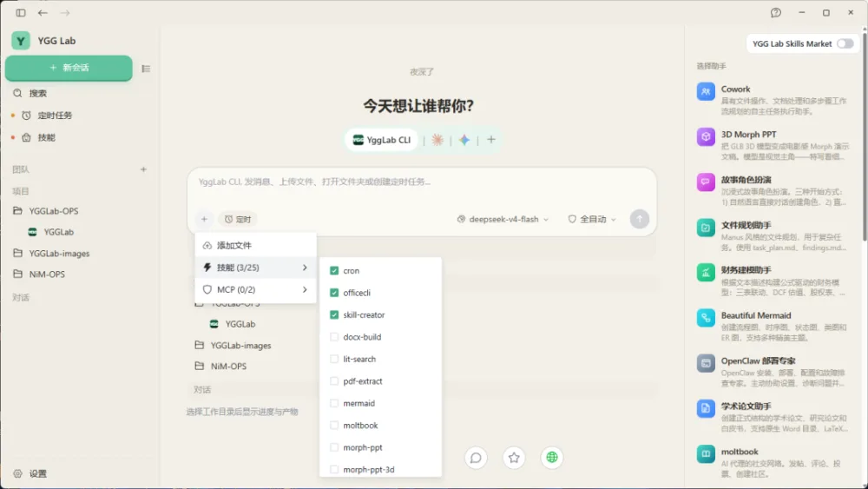
Task: Open the help feedback icon
Action: tap(775, 12)
